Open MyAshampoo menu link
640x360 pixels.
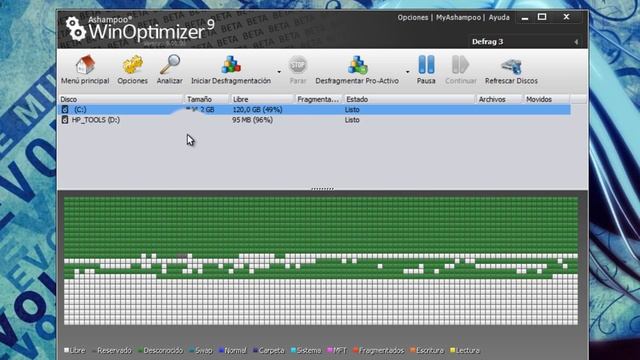(458, 18)
